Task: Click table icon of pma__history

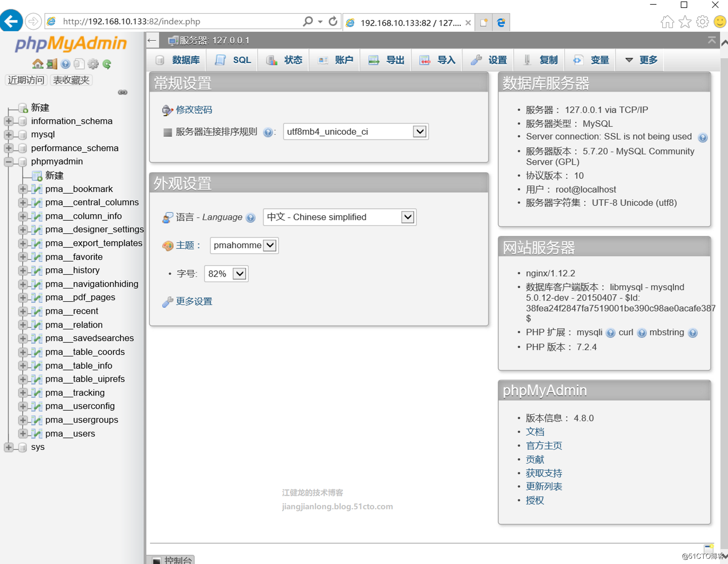Action: (x=37, y=270)
